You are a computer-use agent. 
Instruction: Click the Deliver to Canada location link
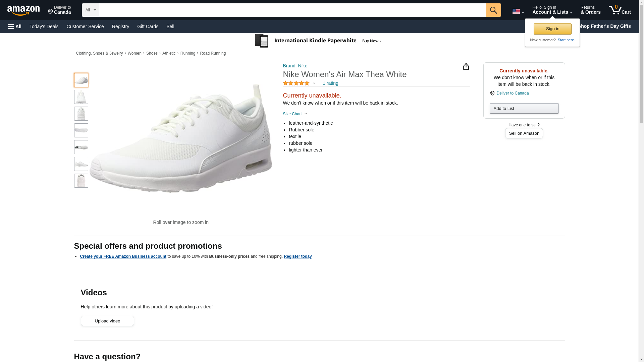click(512, 93)
